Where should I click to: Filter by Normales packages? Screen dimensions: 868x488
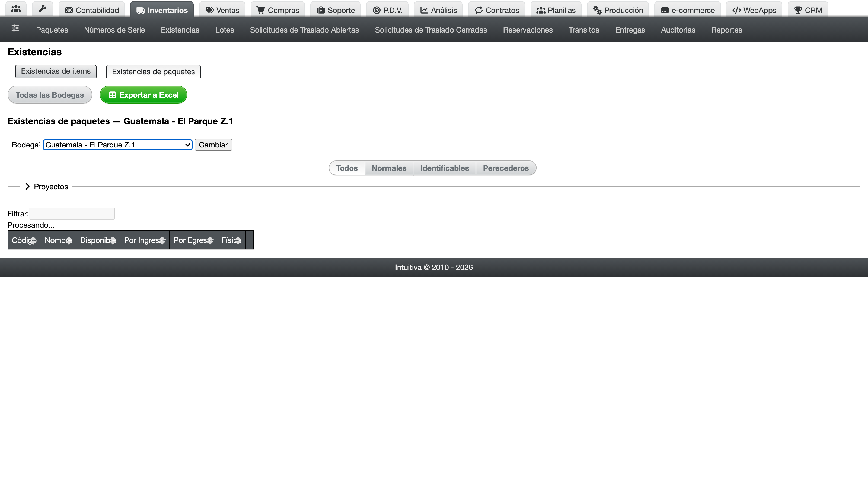[389, 168]
